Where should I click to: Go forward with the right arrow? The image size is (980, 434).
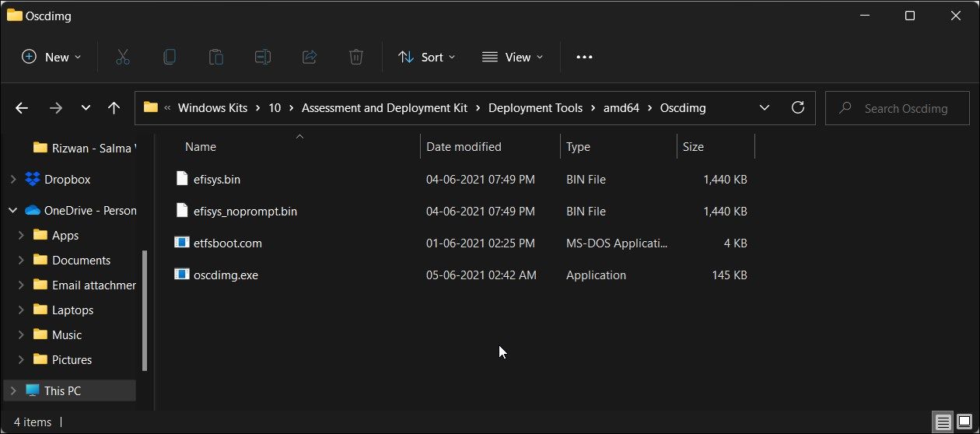click(x=55, y=108)
